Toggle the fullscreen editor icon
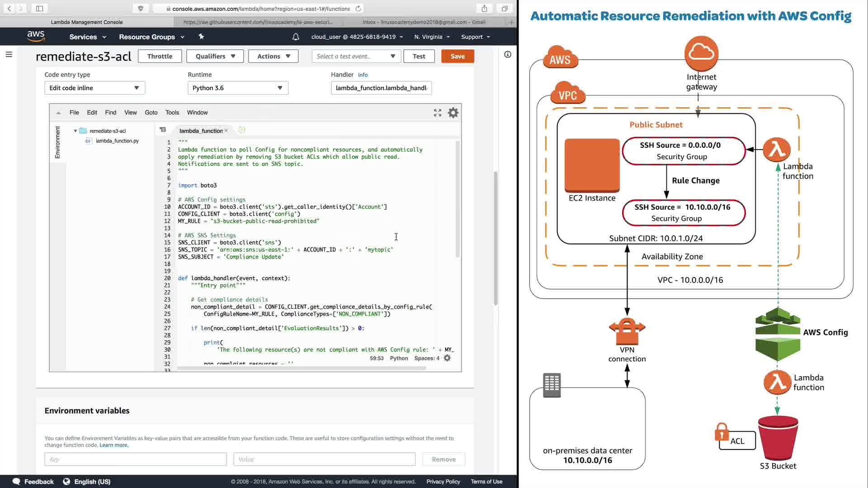This screenshot has height=488, width=868. coord(437,113)
